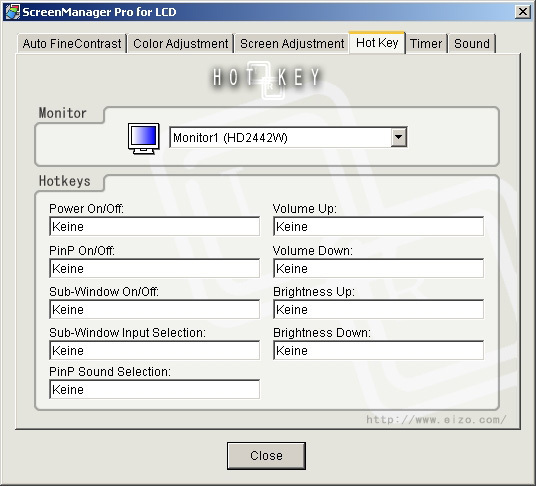Focus the Power On/Off hotkey field
This screenshot has height=486, width=536.
155,226
